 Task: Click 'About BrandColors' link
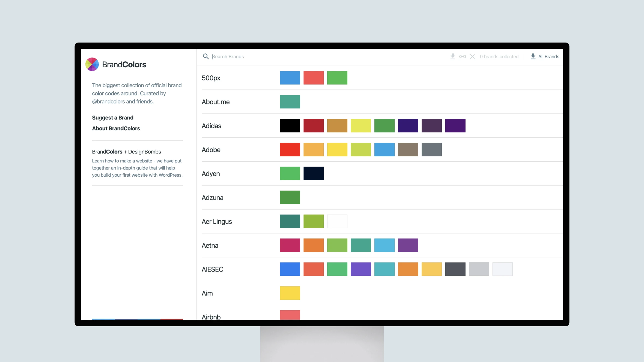(116, 128)
